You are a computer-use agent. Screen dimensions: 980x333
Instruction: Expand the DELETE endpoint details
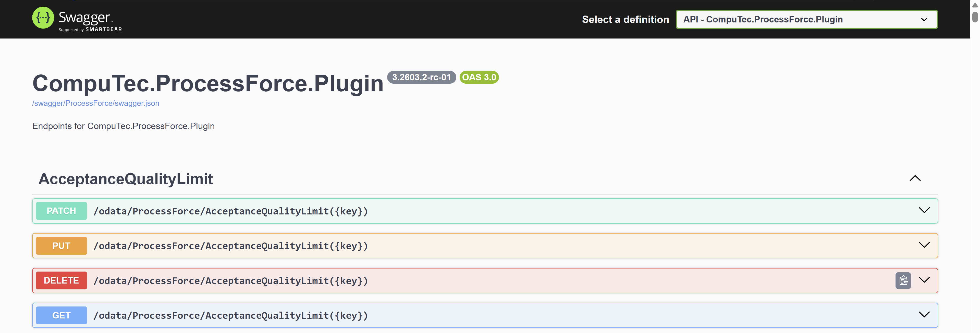click(x=924, y=280)
